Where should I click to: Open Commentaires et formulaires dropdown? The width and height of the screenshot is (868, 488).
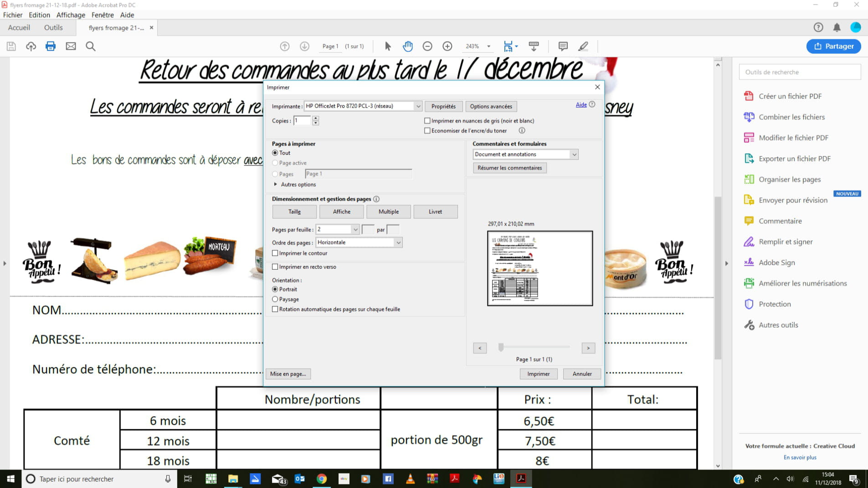(x=525, y=154)
